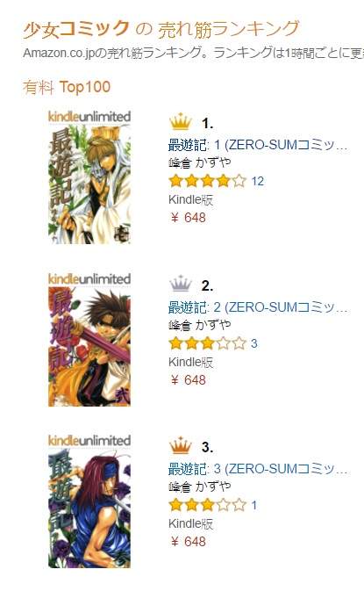This screenshot has width=364, height=591.
Task: Click the silver crown icon for rank 2
Action: [181, 284]
